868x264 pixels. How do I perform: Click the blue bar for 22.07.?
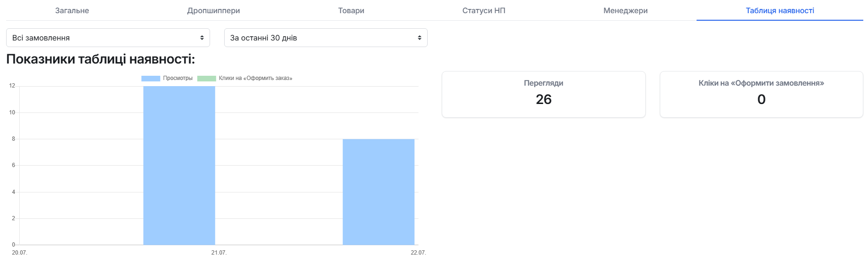pos(379,192)
